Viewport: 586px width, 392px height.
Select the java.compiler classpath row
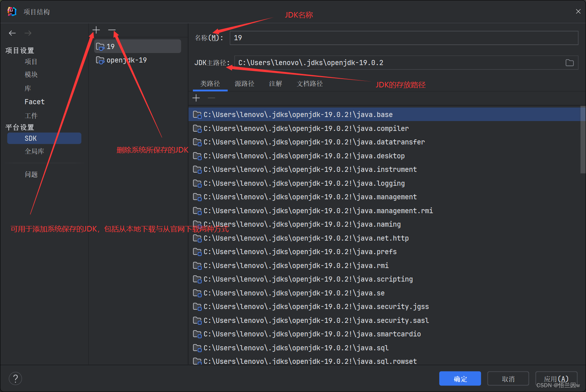[384, 128]
